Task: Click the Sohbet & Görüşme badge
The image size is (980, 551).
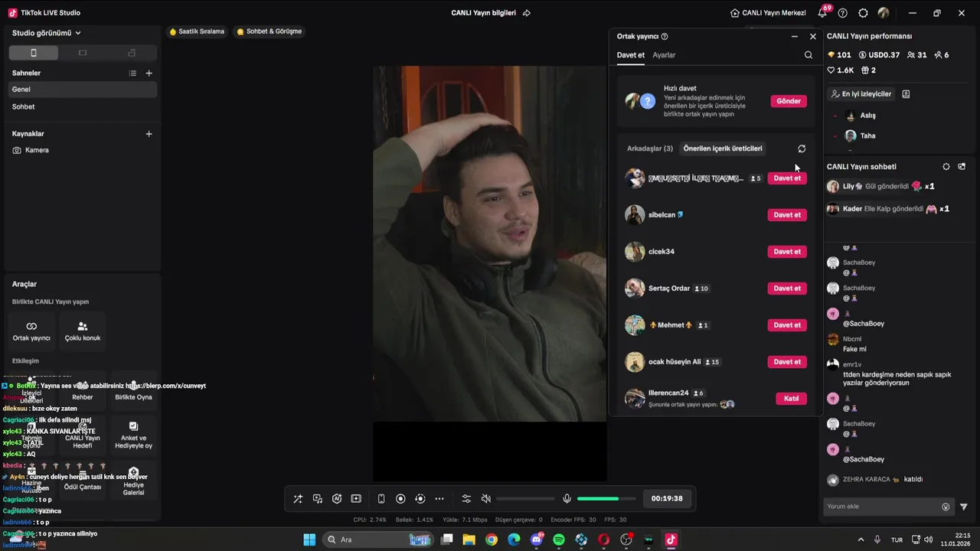Action: tap(269, 31)
